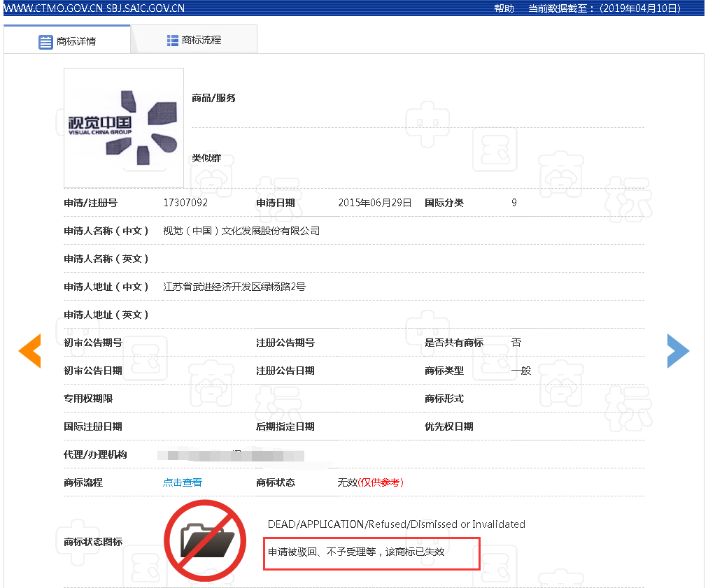Image resolution: width=708 pixels, height=588 pixels.
Task: Switch to the 商标流程 tab
Action: click(x=194, y=40)
